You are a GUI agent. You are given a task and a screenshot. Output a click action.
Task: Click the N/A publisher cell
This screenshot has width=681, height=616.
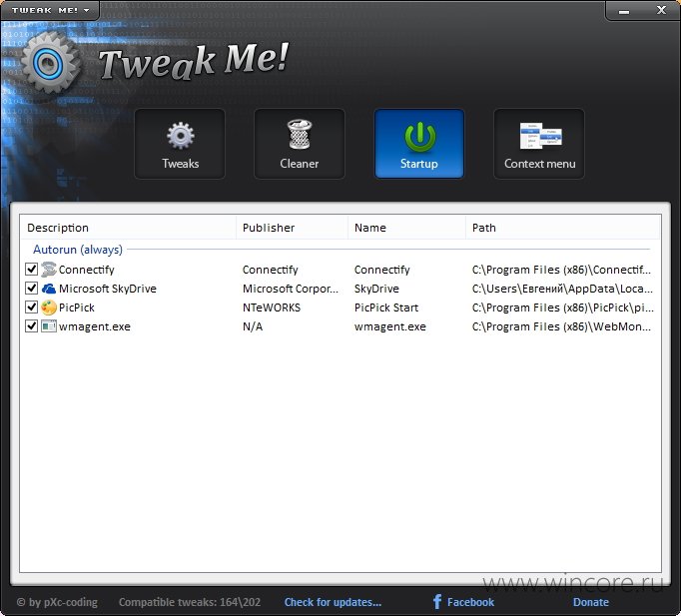[x=253, y=326]
